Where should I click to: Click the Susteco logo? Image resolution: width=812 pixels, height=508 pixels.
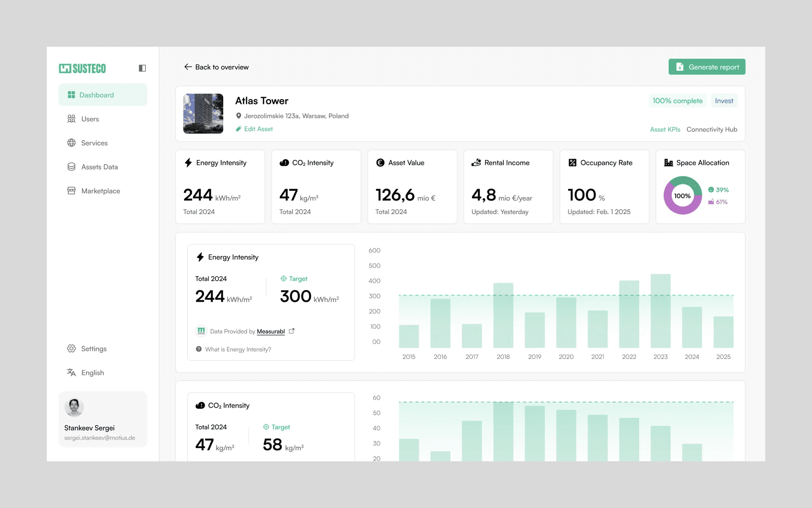tap(82, 69)
